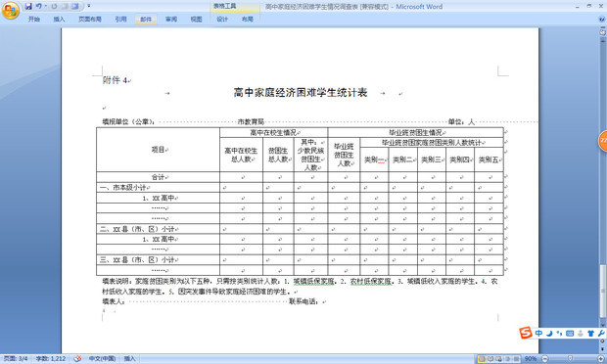607x364 pixels.
Task: Open the 邮件 ribbon tab
Action: 146,19
